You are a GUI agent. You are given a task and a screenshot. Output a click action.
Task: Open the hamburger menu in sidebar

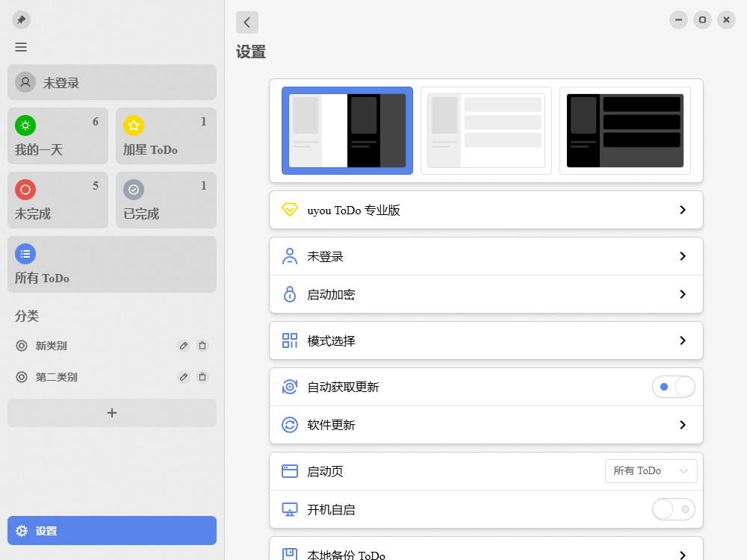point(21,47)
